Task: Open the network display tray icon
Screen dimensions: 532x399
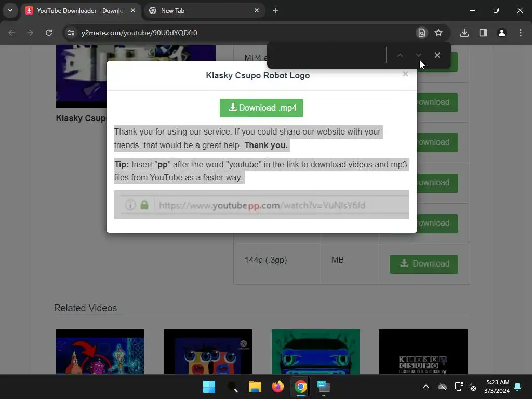Action: coord(459,387)
